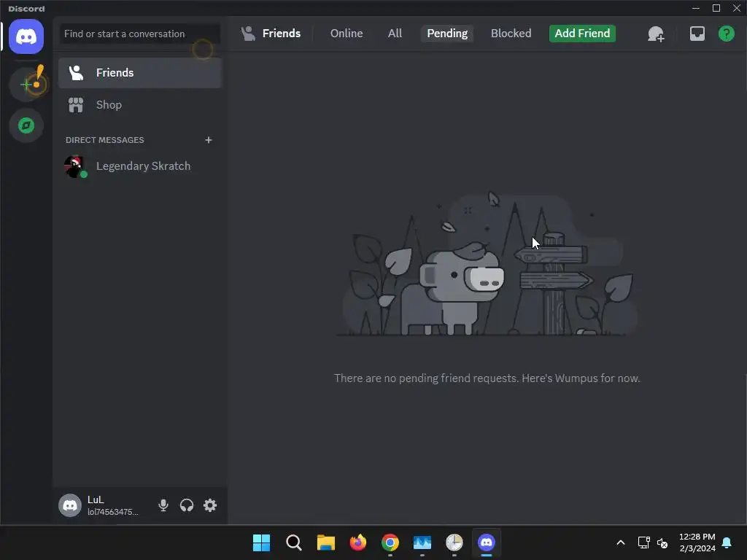Open the Shop sidebar item
747x560 pixels.
tap(140, 105)
